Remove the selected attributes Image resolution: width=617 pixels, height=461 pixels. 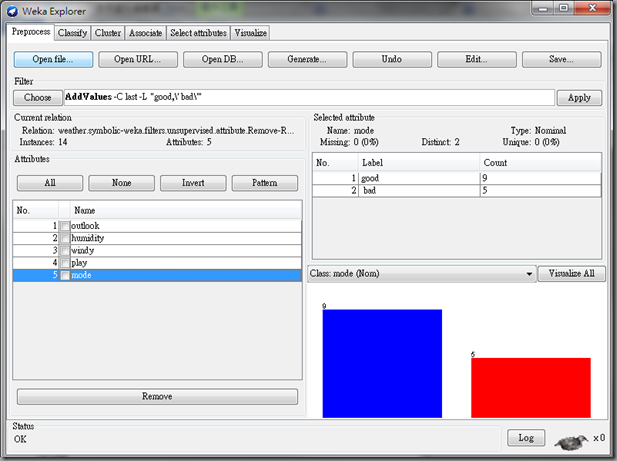(x=157, y=396)
